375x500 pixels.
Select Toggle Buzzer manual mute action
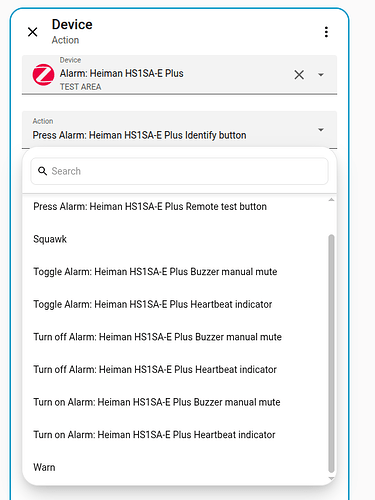coord(175,272)
